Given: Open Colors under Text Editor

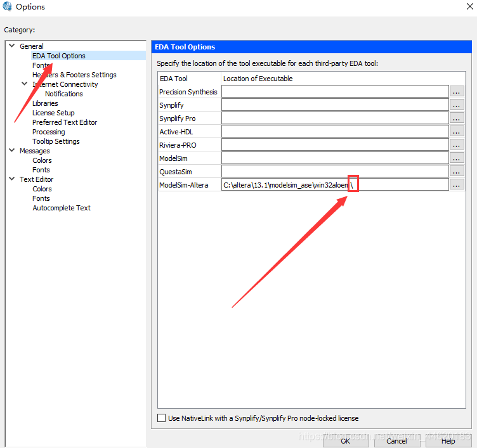Looking at the screenshot, I should (x=42, y=189).
